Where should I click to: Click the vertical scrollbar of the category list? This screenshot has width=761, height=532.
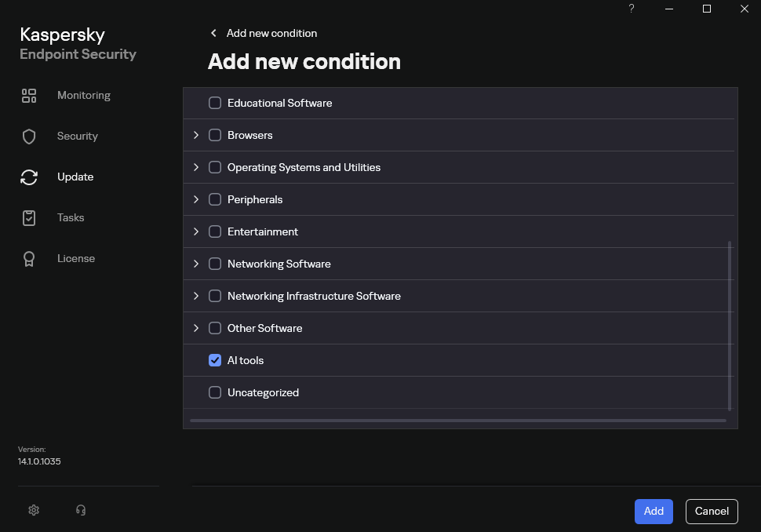tap(730, 326)
